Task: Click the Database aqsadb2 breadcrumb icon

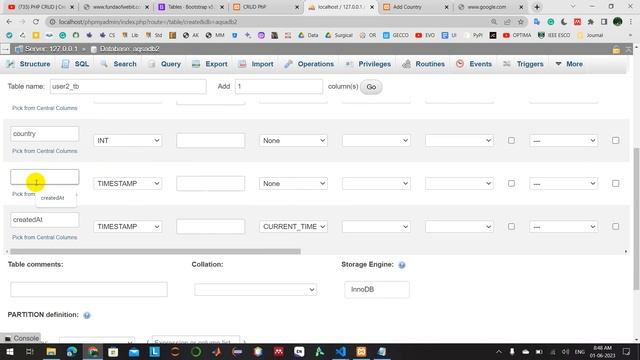Action: (x=93, y=49)
